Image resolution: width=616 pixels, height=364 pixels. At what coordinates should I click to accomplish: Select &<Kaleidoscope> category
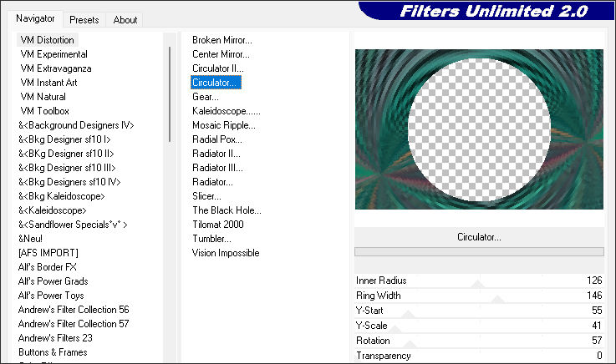tap(53, 210)
